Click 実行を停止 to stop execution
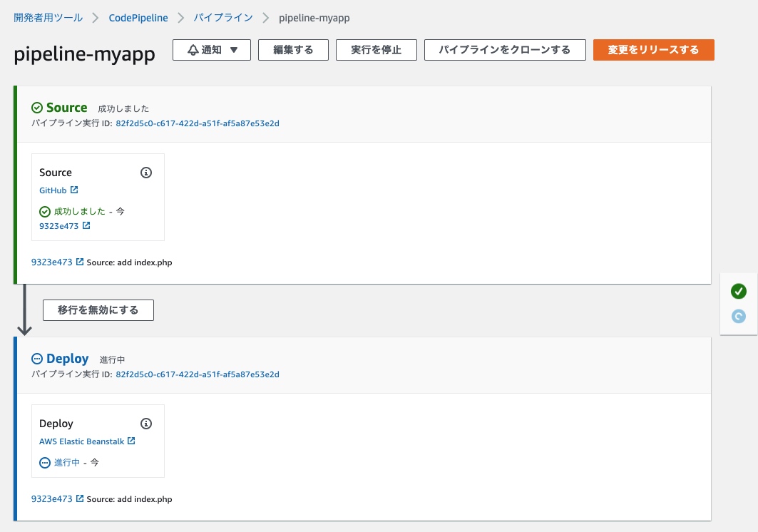This screenshot has width=758, height=532. [377, 50]
